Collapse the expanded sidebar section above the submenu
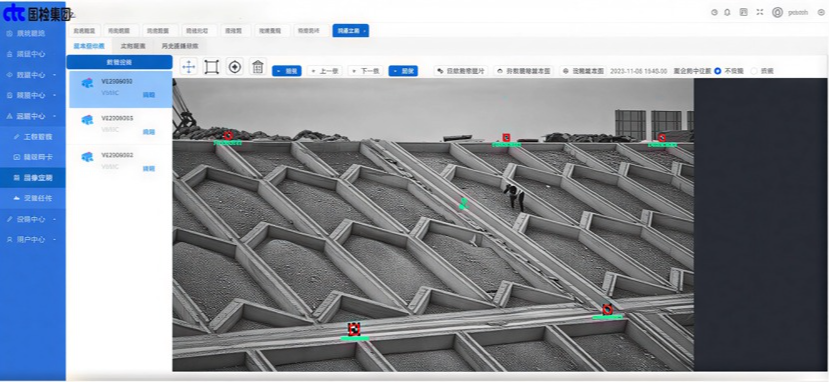The image size is (829, 382). [x=33, y=116]
